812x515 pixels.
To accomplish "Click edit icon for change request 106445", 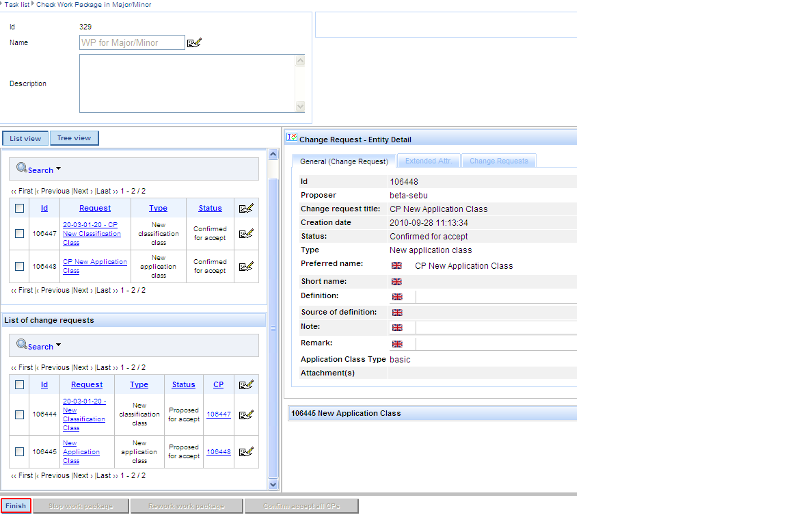I will coord(246,451).
